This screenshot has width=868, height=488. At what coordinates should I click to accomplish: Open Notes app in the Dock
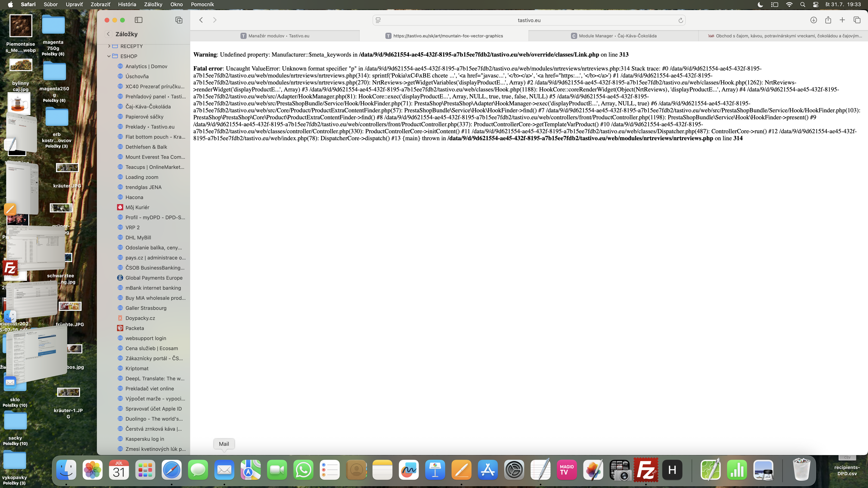[x=382, y=470]
